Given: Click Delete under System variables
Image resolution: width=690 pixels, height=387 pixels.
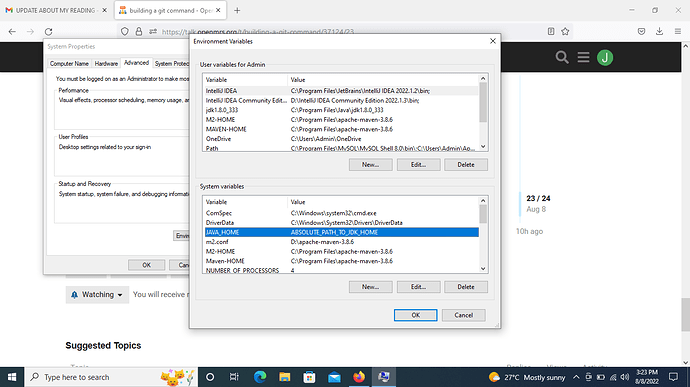Looking at the screenshot, I should (466, 287).
